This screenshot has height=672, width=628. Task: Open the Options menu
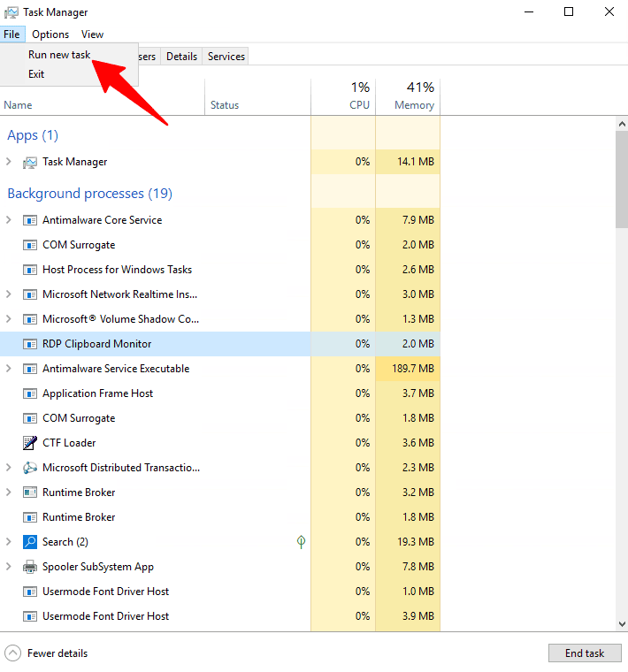(50, 34)
